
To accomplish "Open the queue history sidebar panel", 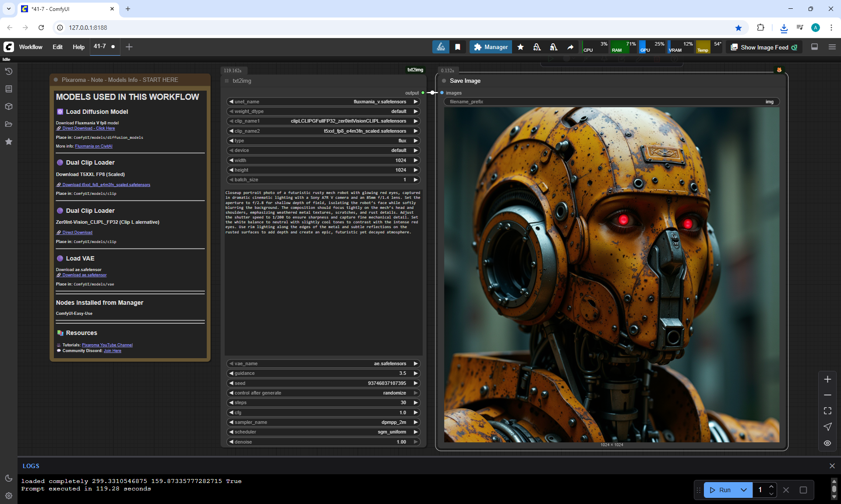I will [8, 71].
